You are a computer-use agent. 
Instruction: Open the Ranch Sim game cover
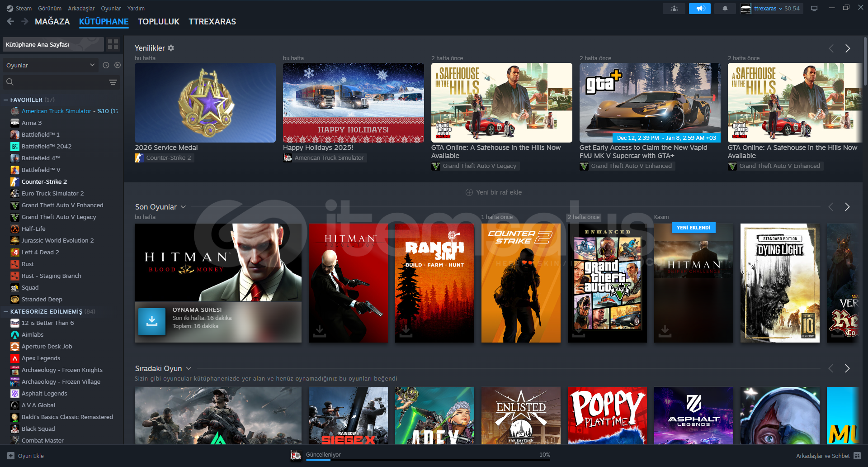(435, 283)
